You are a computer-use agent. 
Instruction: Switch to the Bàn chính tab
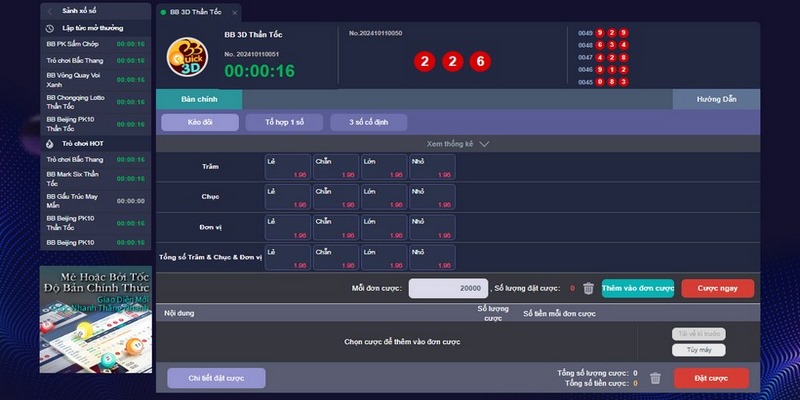tap(198, 99)
